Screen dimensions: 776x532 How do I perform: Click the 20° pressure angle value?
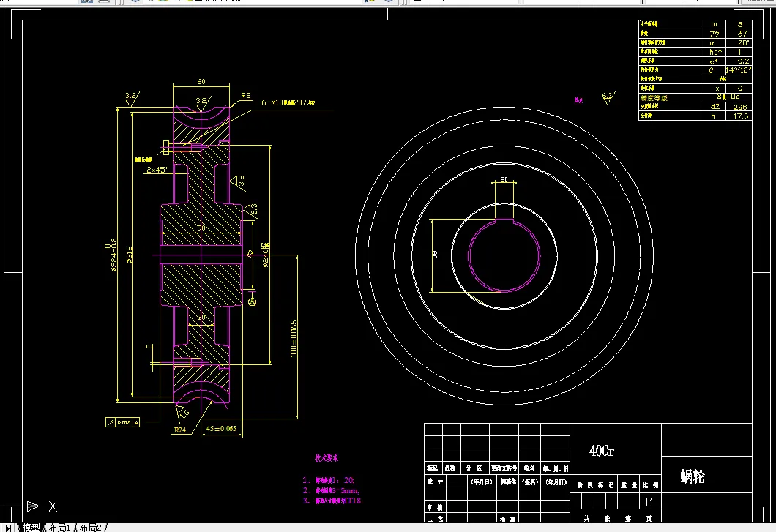pos(742,42)
